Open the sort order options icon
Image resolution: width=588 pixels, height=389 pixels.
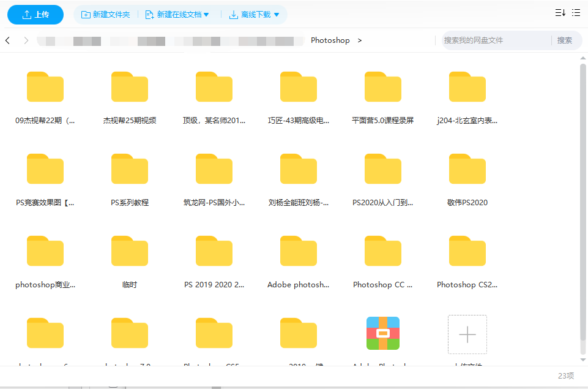(x=560, y=13)
